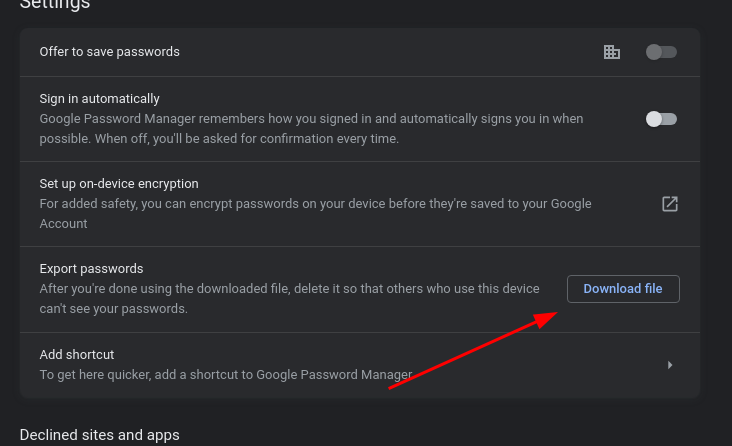Viewport: 732px width, 446px height.
Task: Click the word "Account" under encryption description
Action: tap(63, 224)
